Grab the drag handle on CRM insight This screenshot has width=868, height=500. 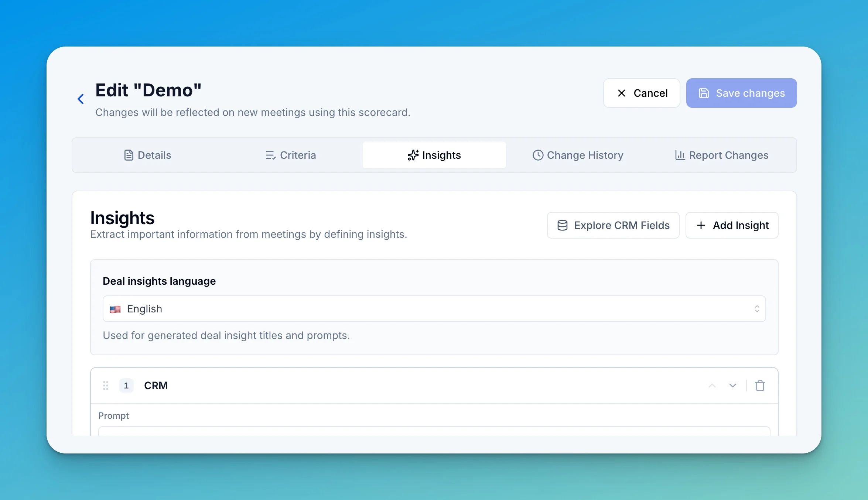tap(106, 386)
